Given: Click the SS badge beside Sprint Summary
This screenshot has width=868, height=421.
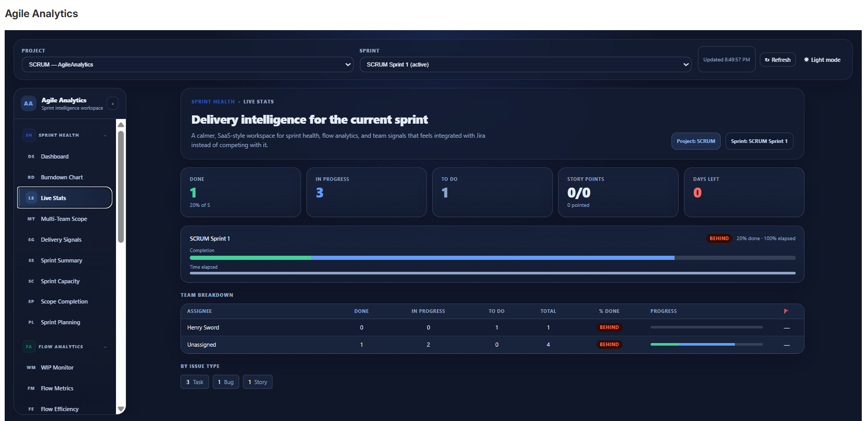Looking at the screenshot, I should [31, 260].
